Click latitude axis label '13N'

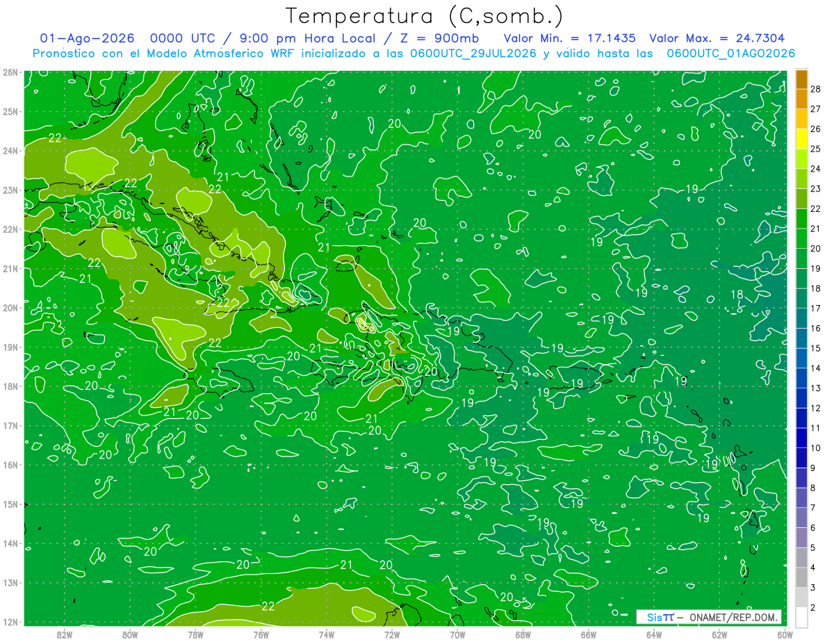10,583
